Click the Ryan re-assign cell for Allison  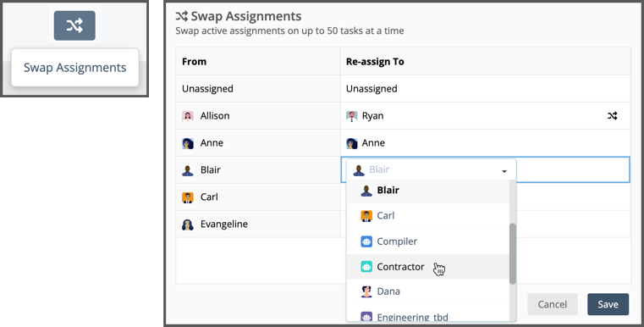pyautogui.click(x=486, y=116)
